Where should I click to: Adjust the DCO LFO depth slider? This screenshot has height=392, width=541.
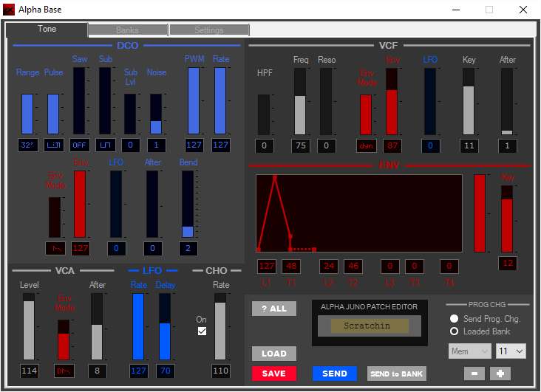116,204
